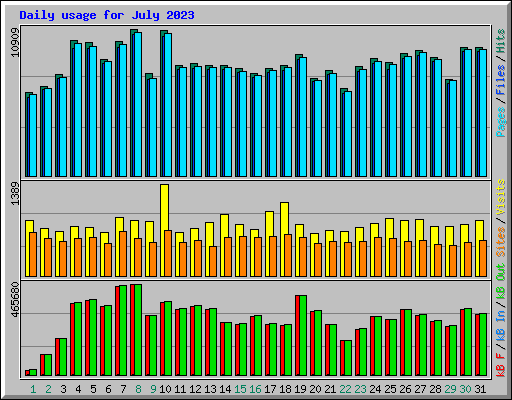Image resolution: width=512 pixels, height=400 pixels.
Task: Click day 19 on the x-axis
Action: pyautogui.click(x=300, y=389)
